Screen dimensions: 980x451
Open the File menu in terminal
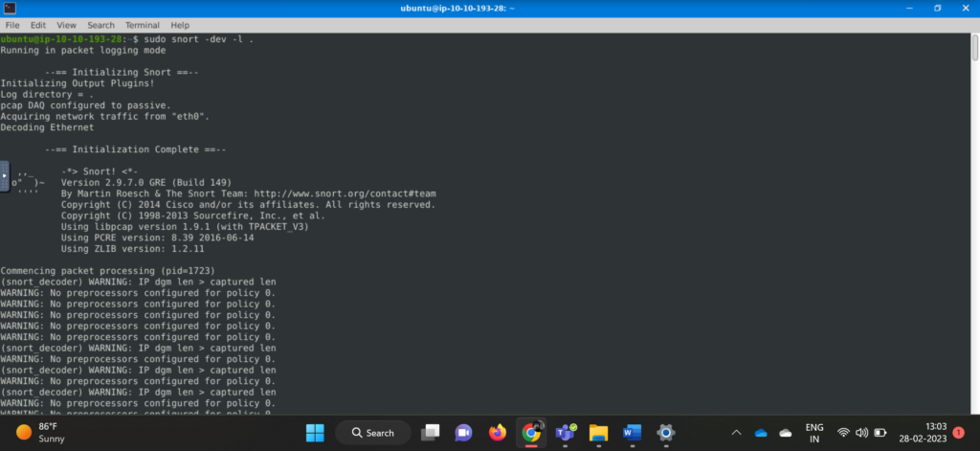(x=12, y=24)
